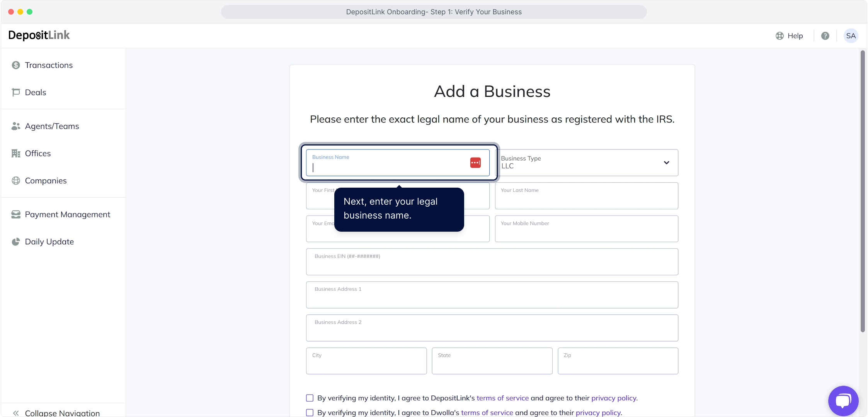Click the Offices building icon
This screenshot has height=417, width=868.
coord(16,153)
